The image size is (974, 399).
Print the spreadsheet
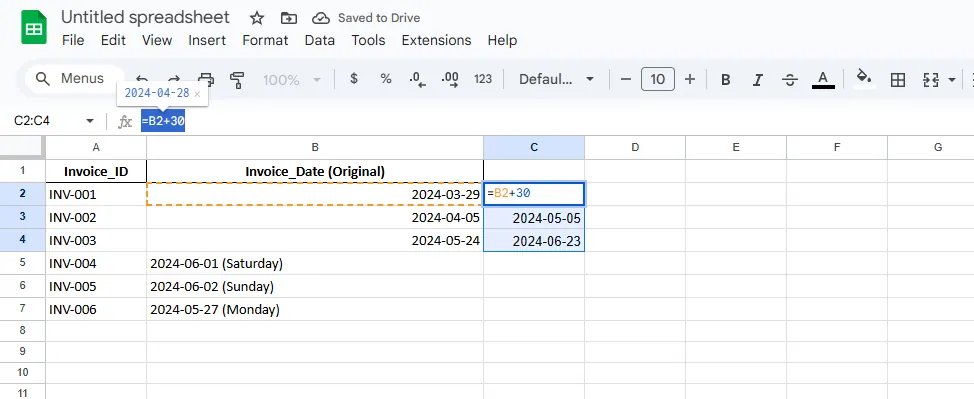(x=206, y=79)
